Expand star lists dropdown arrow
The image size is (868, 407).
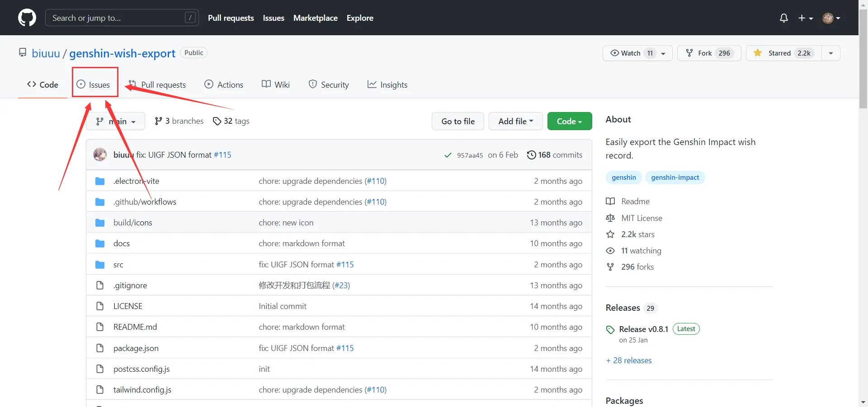tap(831, 53)
